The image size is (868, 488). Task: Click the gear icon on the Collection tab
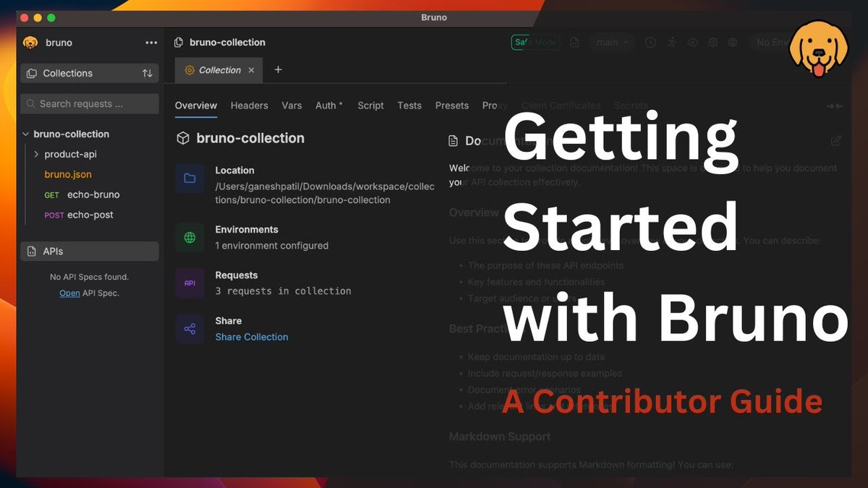(x=190, y=70)
